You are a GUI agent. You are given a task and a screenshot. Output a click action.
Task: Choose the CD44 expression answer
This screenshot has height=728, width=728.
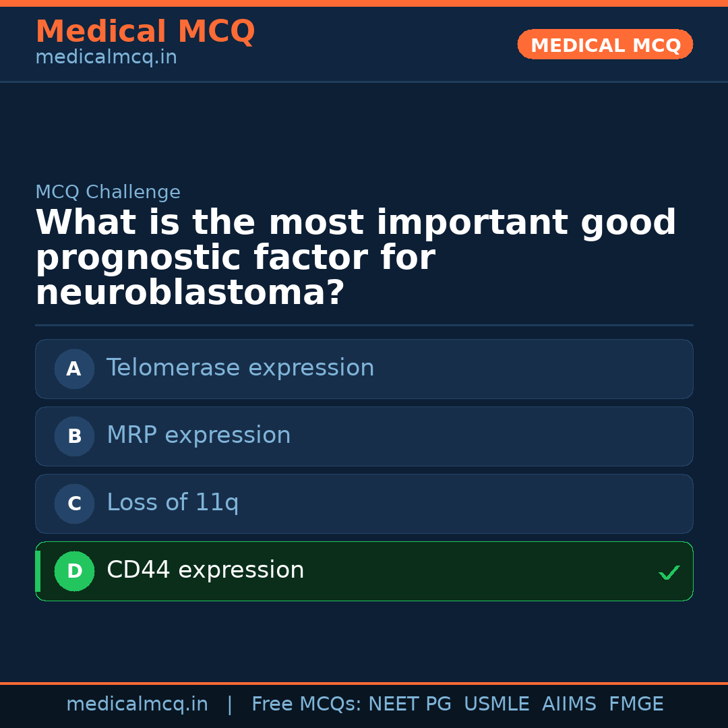tap(364, 571)
